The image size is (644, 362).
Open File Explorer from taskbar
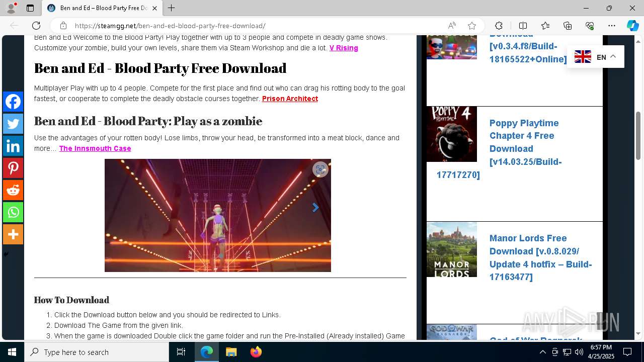click(x=231, y=352)
